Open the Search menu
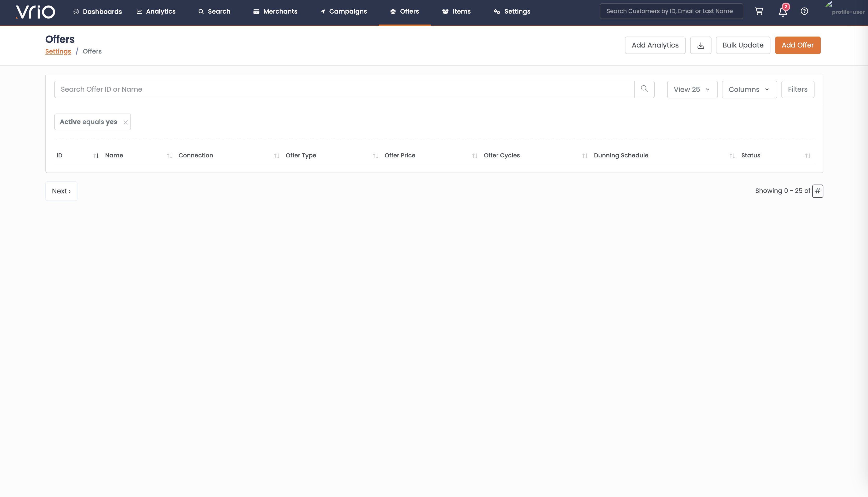Viewport: 868px width, 497px height. 214,11
